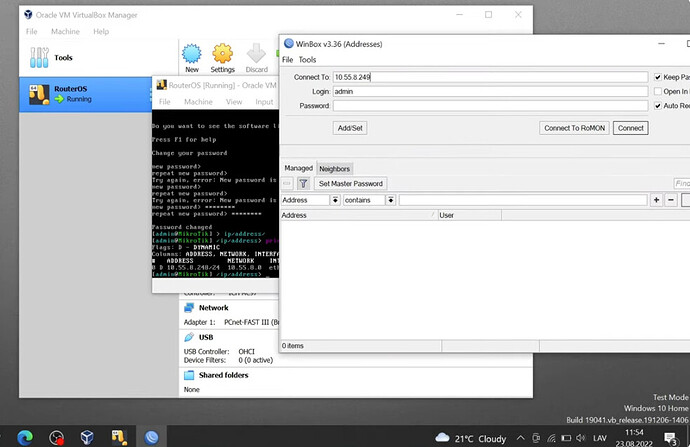
Task: Click Connect To RoMON button
Action: point(574,128)
